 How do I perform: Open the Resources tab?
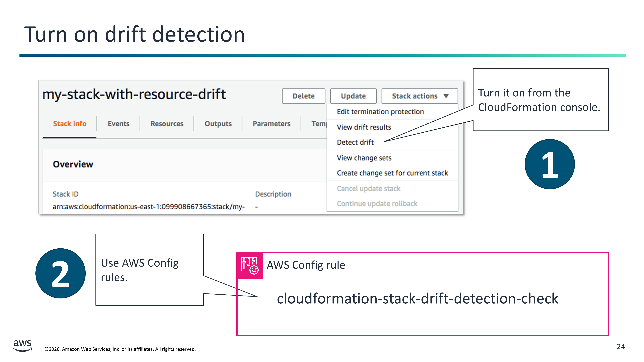coord(167,124)
